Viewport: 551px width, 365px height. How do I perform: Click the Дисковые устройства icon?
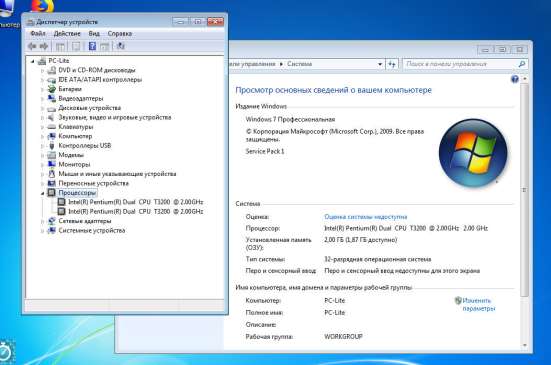click(x=52, y=108)
